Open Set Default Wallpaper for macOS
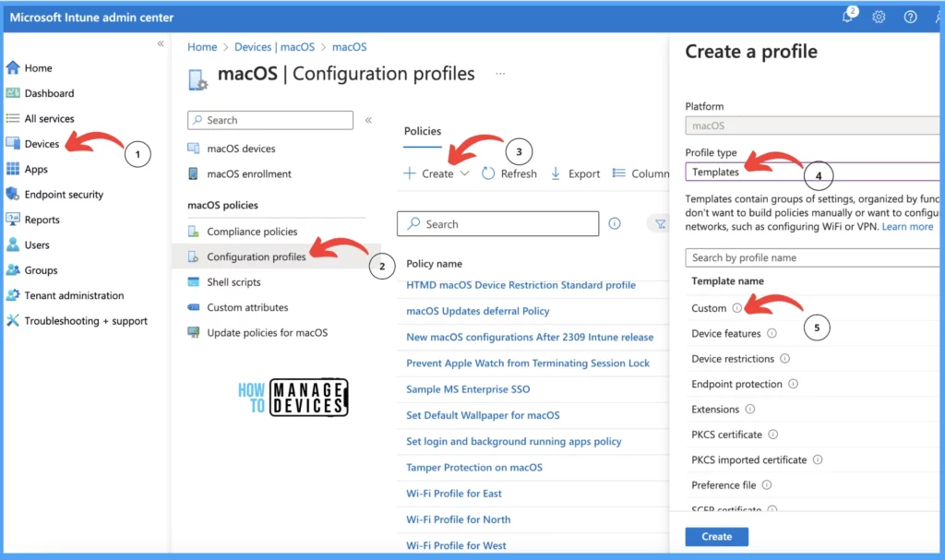The width and height of the screenshot is (945, 560). pos(483,415)
